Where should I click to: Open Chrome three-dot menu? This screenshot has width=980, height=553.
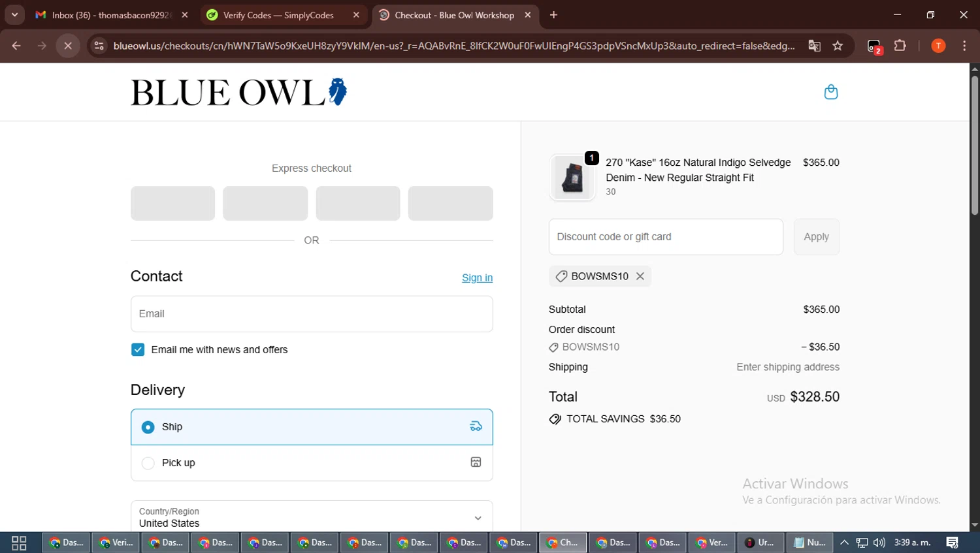(x=964, y=46)
